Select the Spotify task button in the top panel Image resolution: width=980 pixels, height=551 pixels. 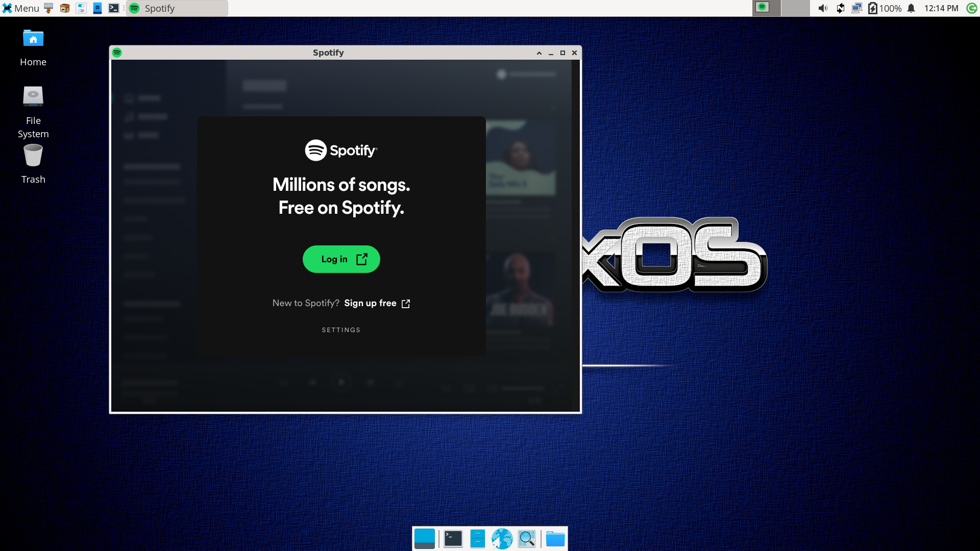(x=177, y=8)
